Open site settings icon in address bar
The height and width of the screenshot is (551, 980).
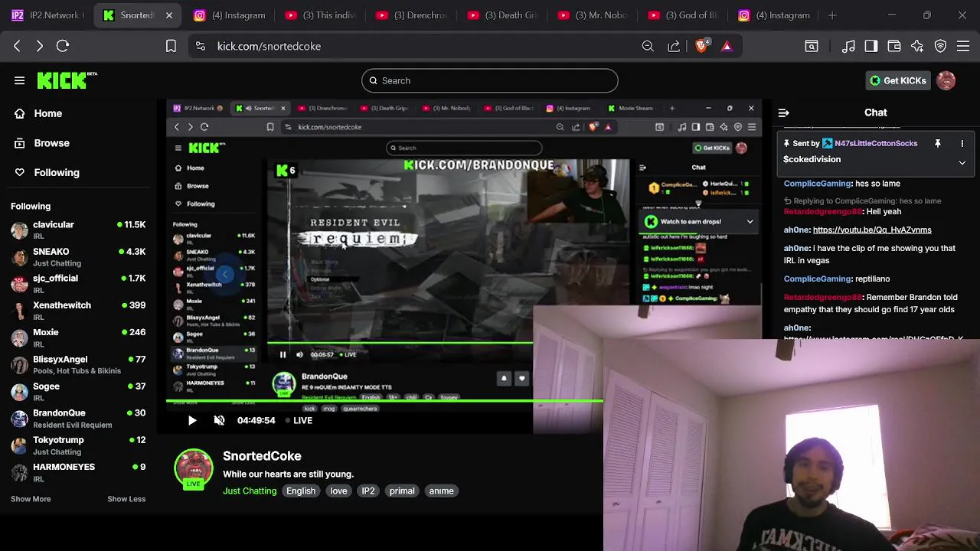click(201, 46)
